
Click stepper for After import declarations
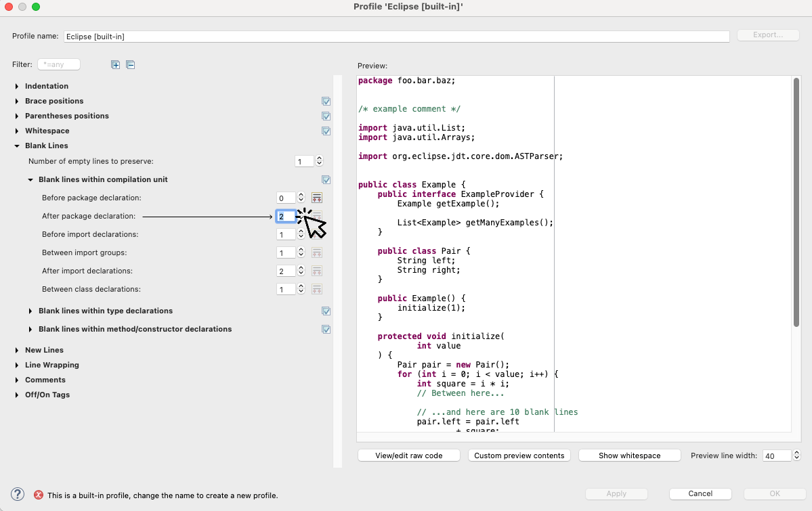point(301,271)
